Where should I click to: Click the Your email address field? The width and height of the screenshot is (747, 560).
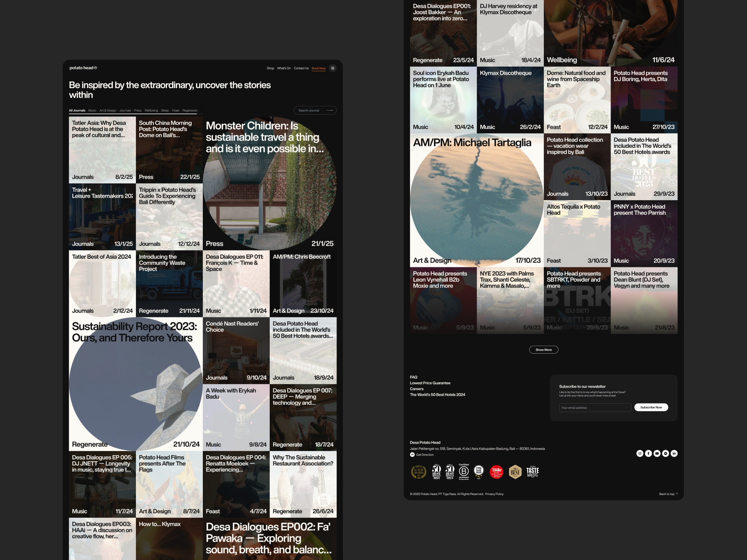coord(595,408)
